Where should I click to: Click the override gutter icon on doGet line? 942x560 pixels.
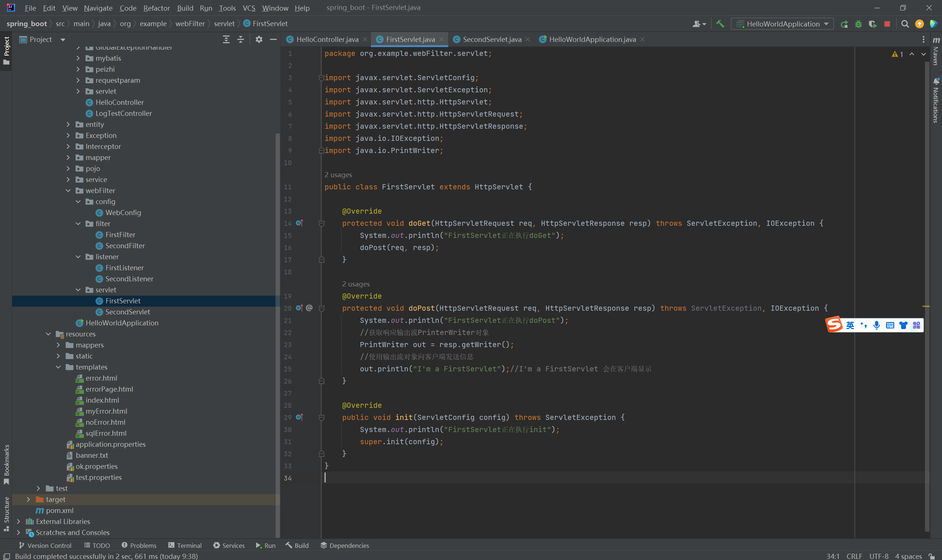coord(299,223)
